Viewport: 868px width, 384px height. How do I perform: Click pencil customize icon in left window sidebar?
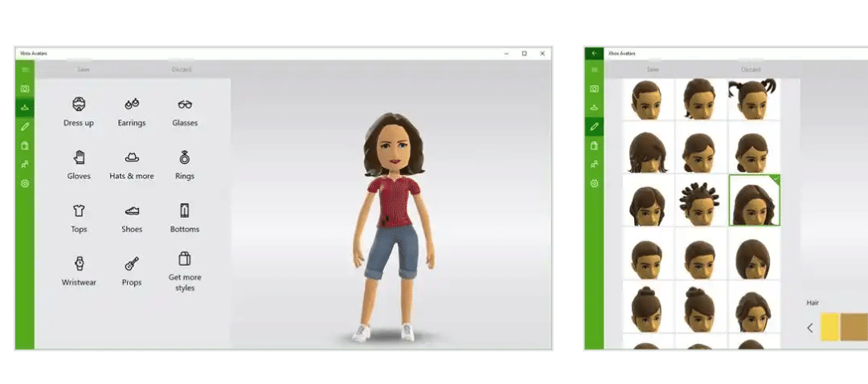(25, 127)
